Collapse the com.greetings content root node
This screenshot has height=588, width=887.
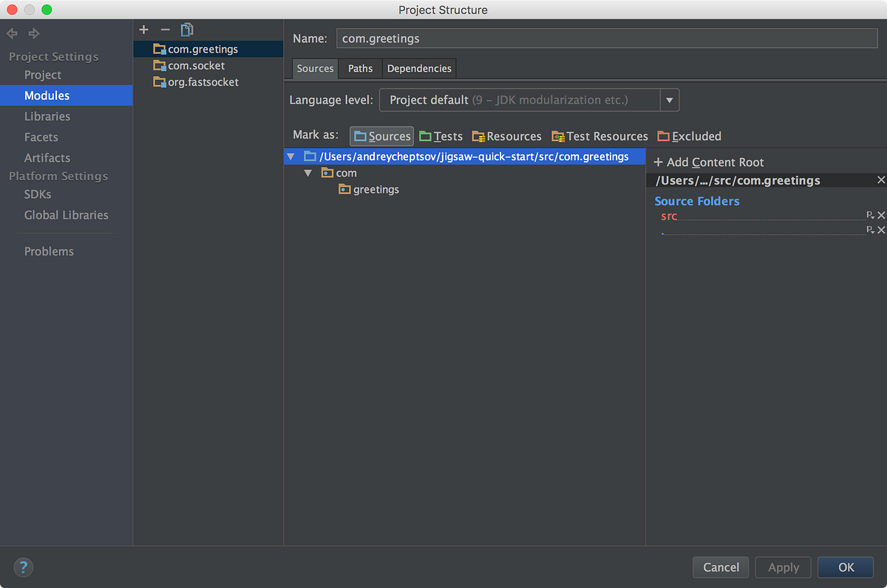pos(291,156)
